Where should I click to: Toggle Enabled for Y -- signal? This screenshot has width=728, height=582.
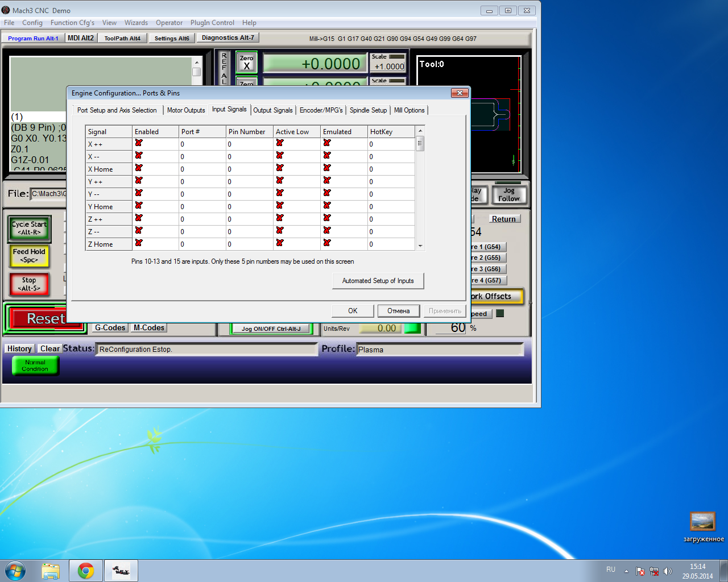tap(139, 193)
